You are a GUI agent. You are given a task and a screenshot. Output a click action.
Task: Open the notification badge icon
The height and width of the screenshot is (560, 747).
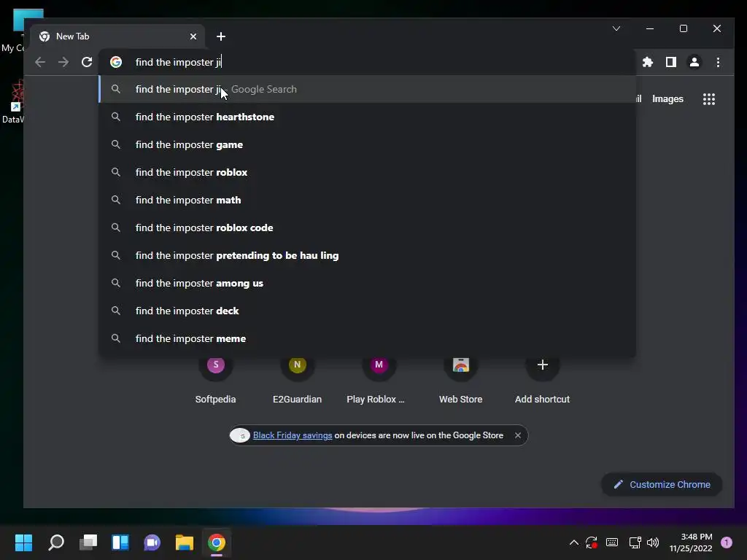pyautogui.click(x=727, y=542)
